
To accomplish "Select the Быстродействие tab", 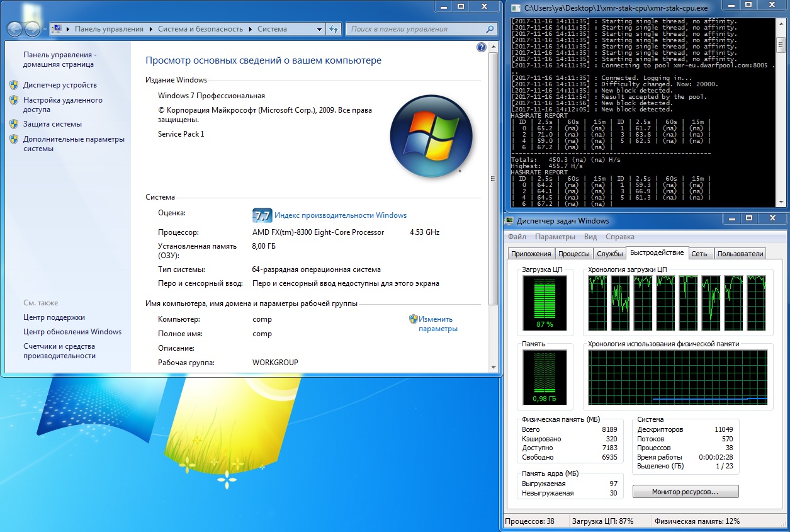I will [x=657, y=252].
